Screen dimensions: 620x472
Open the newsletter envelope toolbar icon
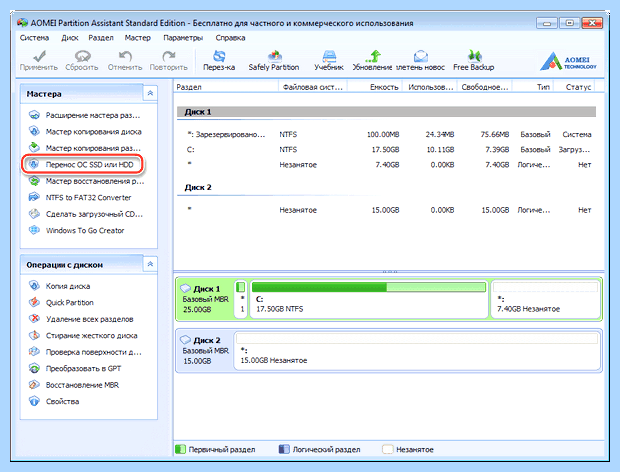coord(421,56)
